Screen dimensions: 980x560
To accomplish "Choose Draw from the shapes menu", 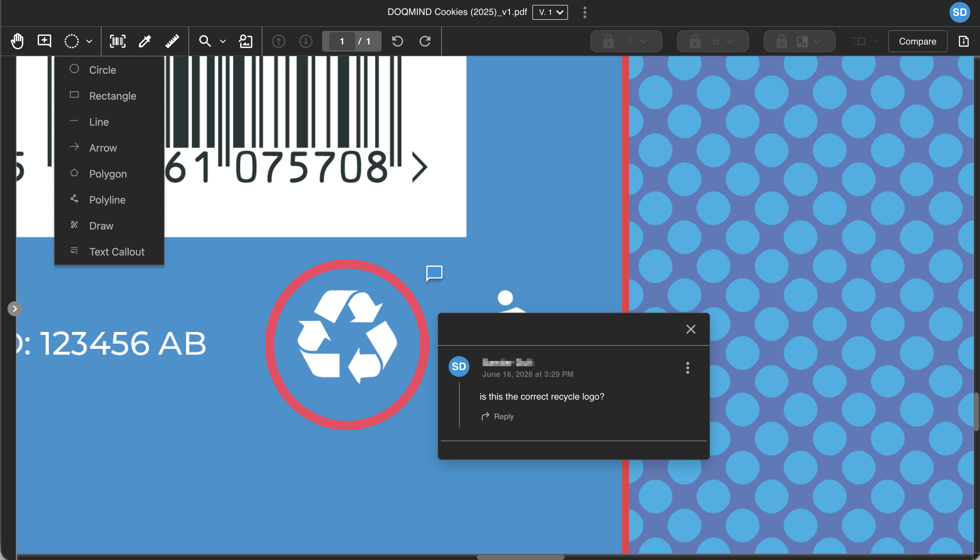I will tap(109, 226).
